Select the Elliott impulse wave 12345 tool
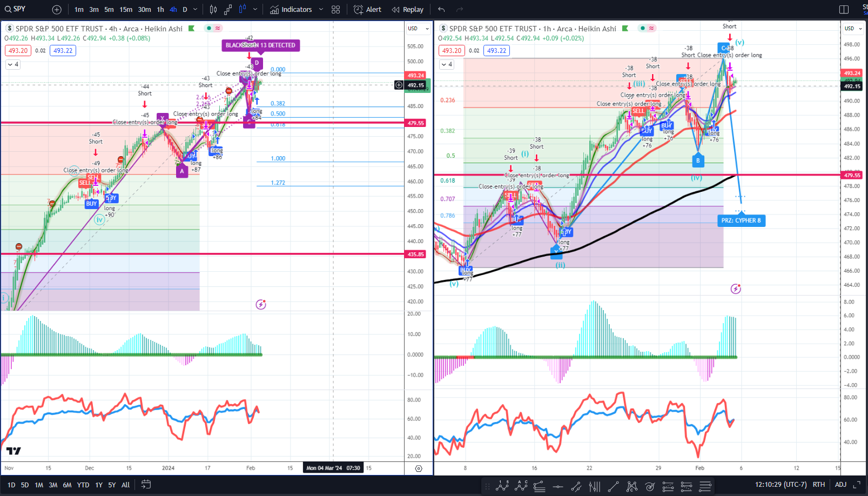The width and height of the screenshot is (868, 496). (x=502, y=486)
